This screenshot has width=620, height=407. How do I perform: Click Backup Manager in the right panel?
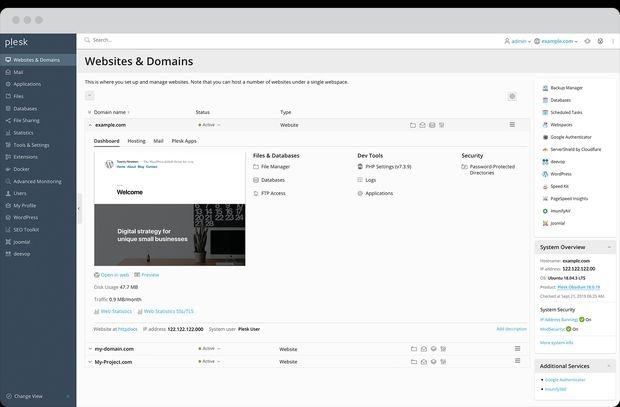pyautogui.click(x=566, y=88)
